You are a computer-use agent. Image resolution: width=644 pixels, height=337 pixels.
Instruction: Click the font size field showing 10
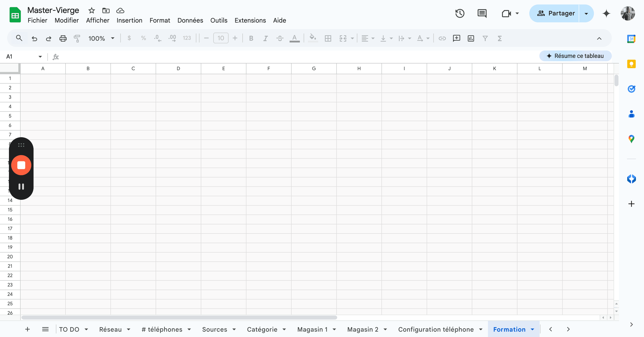coord(221,38)
